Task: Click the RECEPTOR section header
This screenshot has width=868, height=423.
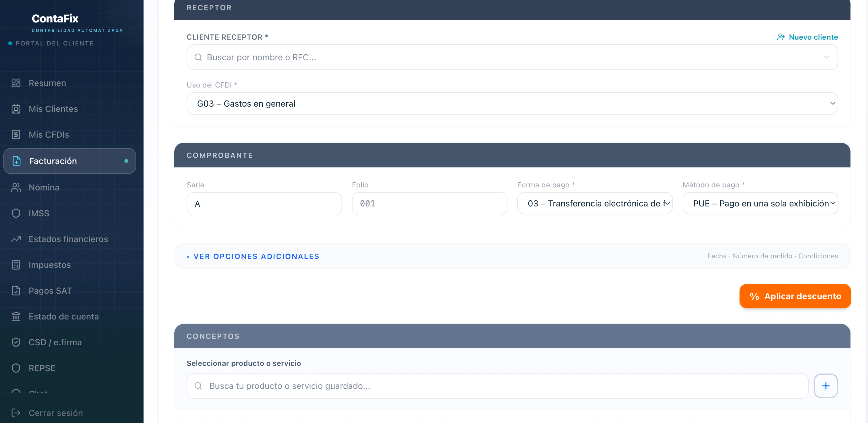Action: pos(512,9)
